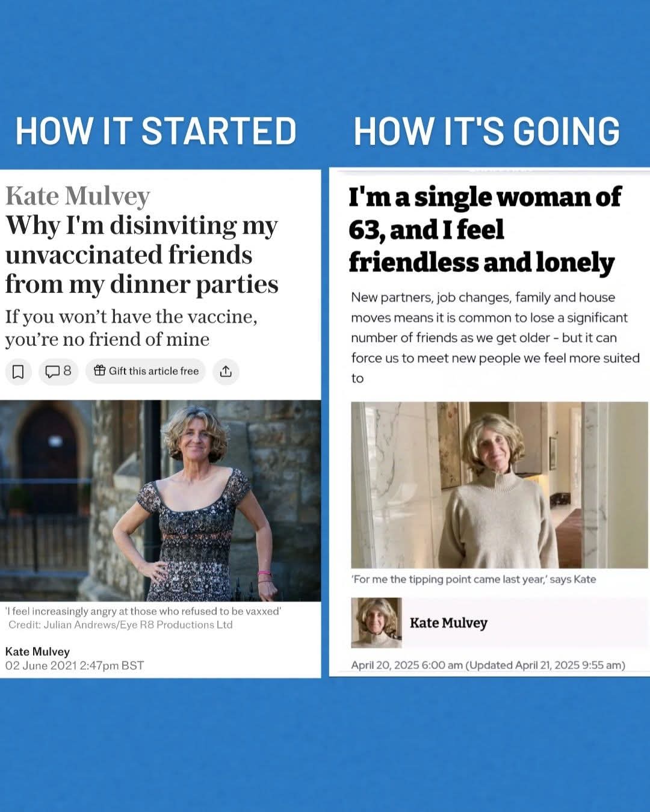Click the bookmark save icon
This screenshot has height=812, width=650.
click(18, 372)
